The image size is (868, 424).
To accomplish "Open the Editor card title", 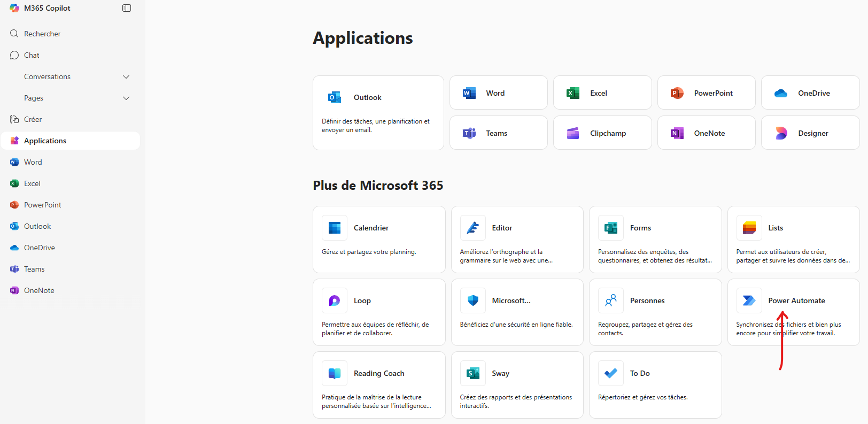I will (502, 228).
